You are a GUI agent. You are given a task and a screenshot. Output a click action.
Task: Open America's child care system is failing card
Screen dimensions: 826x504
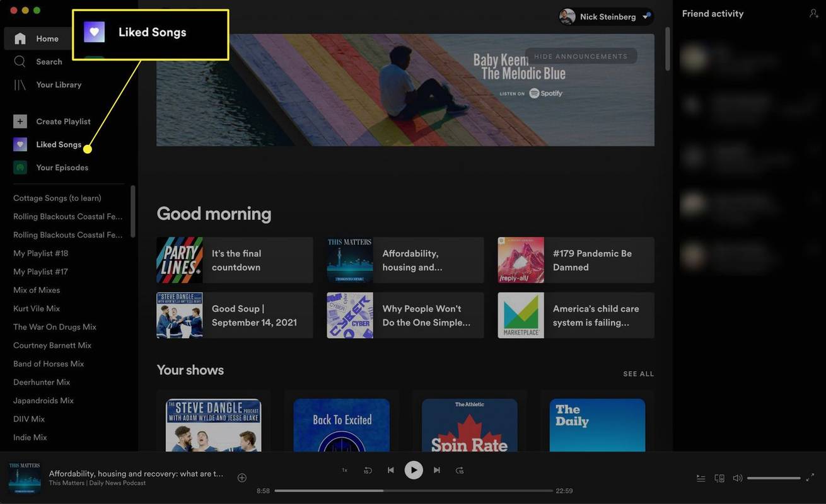[x=576, y=315]
